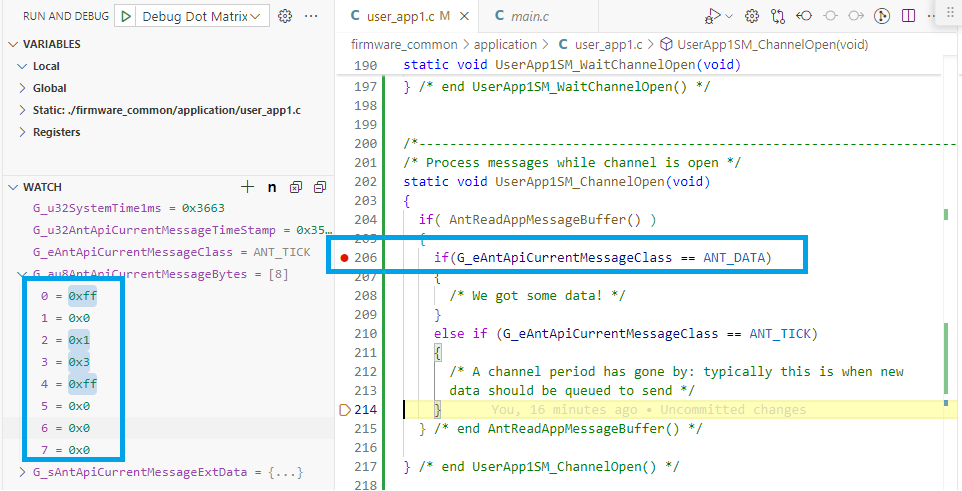The width and height of the screenshot is (962, 491).
Task: Click the 'We got some data!' comment
Action: (x=537, y=296)
